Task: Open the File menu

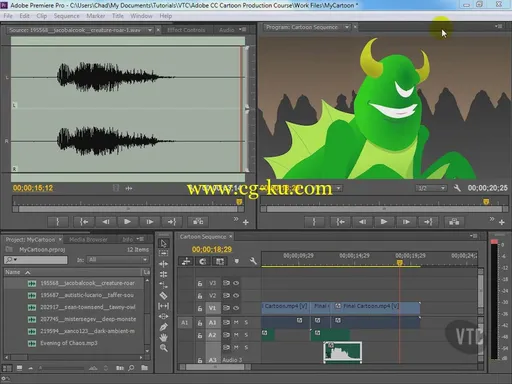Action: pos(8,16)
